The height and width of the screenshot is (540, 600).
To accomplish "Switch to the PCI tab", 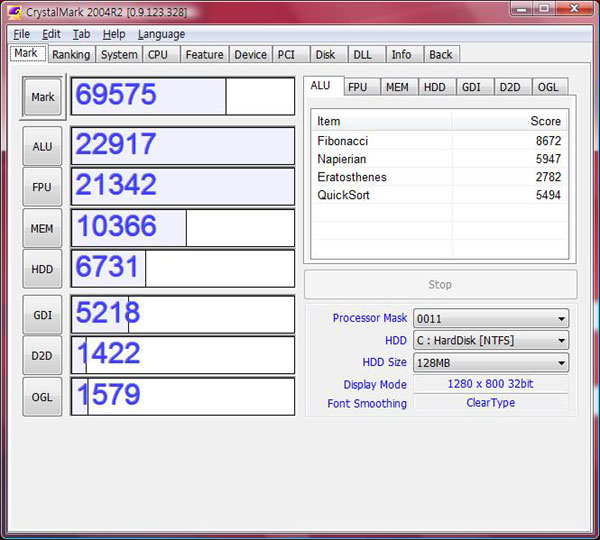I will [291, 54].
